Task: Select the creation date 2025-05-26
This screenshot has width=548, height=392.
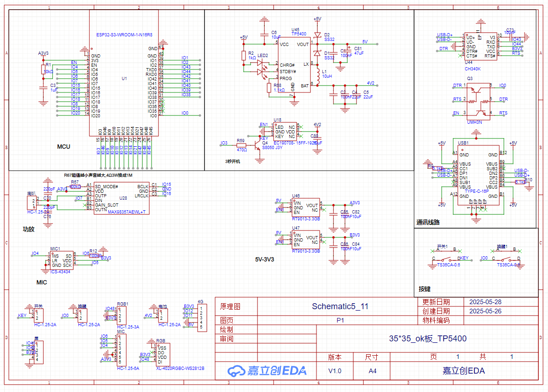Action: click(485, 311)
